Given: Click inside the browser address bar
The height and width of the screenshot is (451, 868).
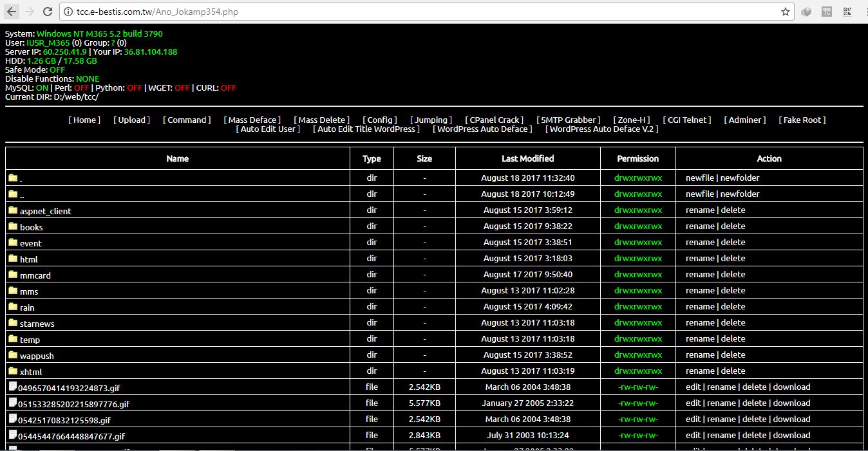Looking at the screenshot, I should tap(258, 11).
